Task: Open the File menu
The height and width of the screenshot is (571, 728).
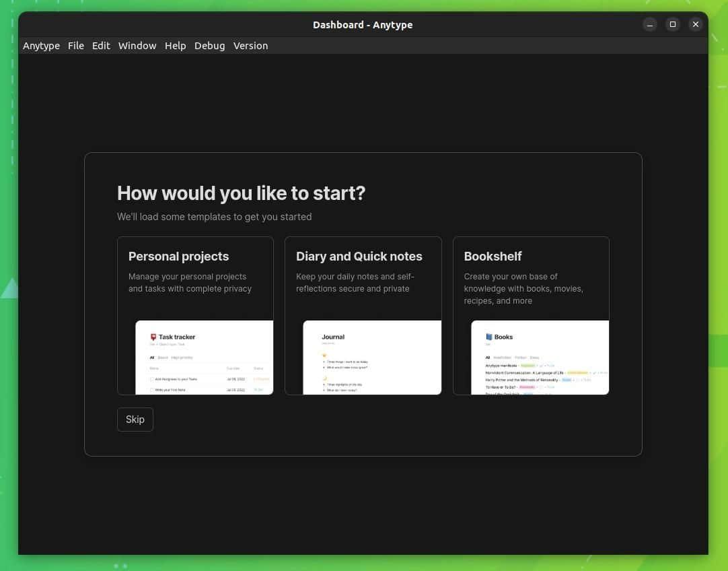Action: [x=76, y=46]
